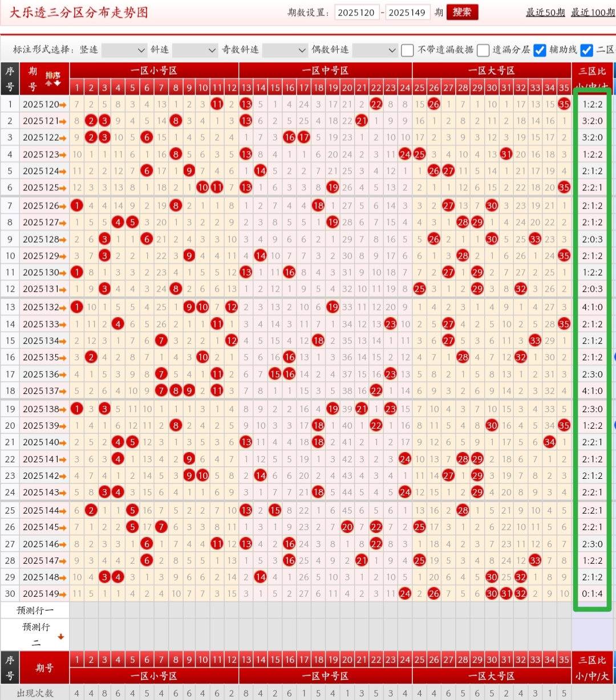The width and height of the screenshot is (616, 700).
Task: Click the orange arrow beside period 2025123
Action: (x=63, y=154)
